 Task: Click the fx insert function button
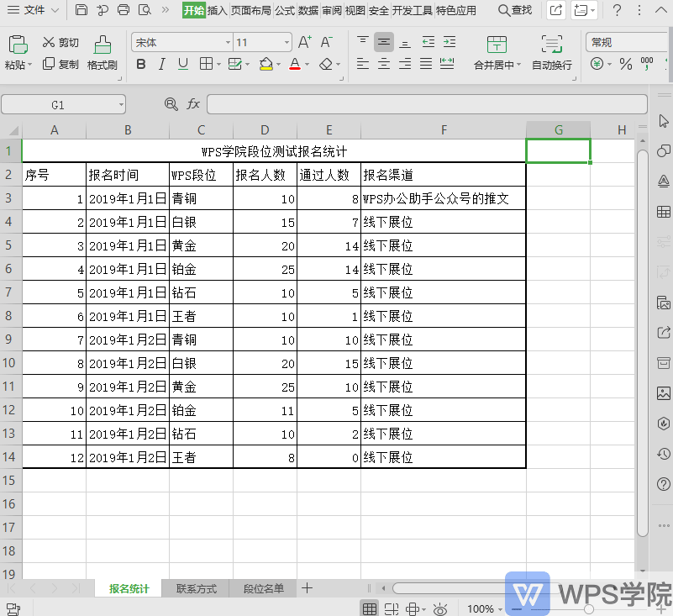(x=193, y=104)
